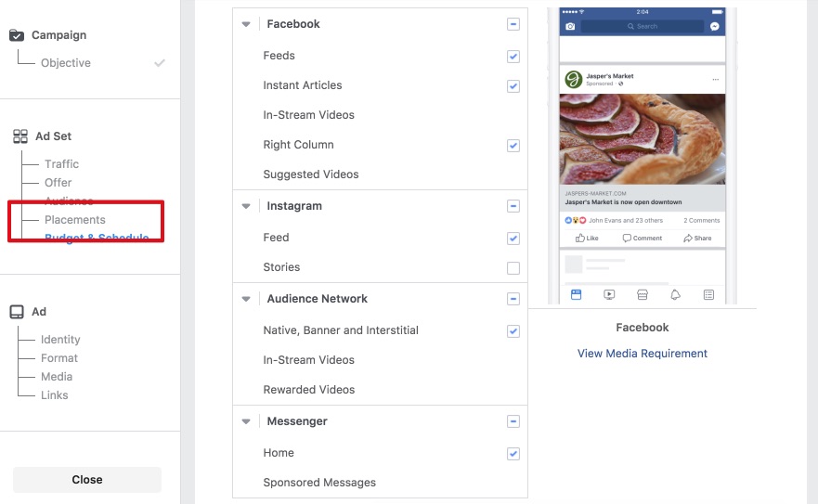Screen dimensions: 818x504
Task: Tap camera icon in phone preview
Action: [x=570, y=26]
